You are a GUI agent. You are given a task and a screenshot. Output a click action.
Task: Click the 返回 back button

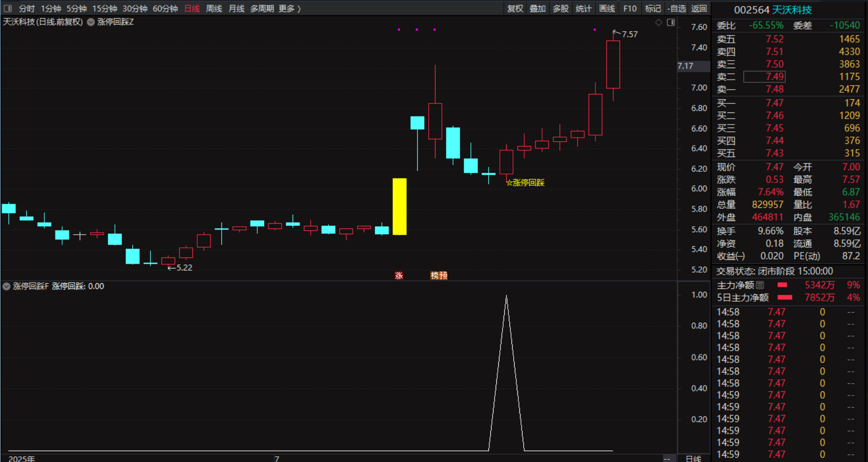point(699,8)
